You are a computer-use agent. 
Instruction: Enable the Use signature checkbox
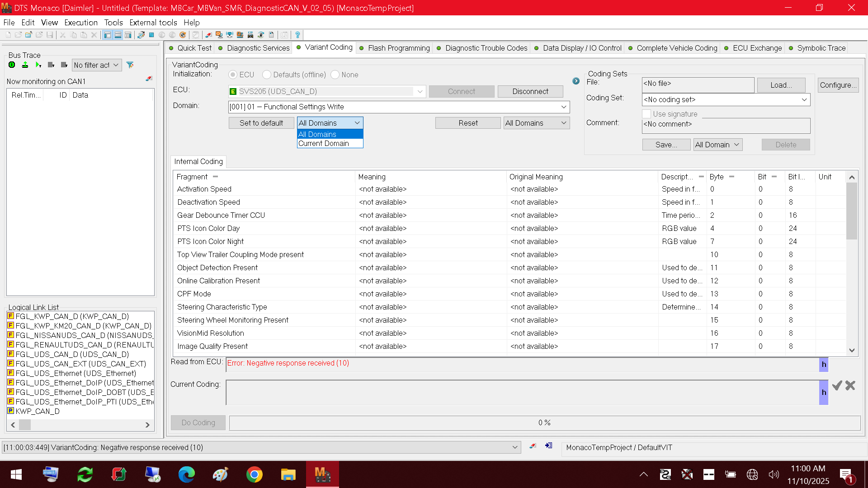[646, 114]
